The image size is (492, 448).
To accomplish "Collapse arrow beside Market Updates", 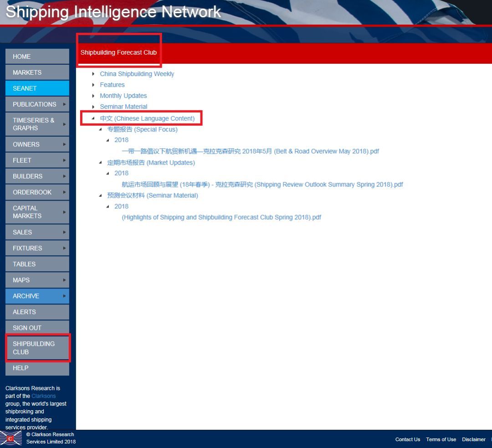I will tap(100, 163).
